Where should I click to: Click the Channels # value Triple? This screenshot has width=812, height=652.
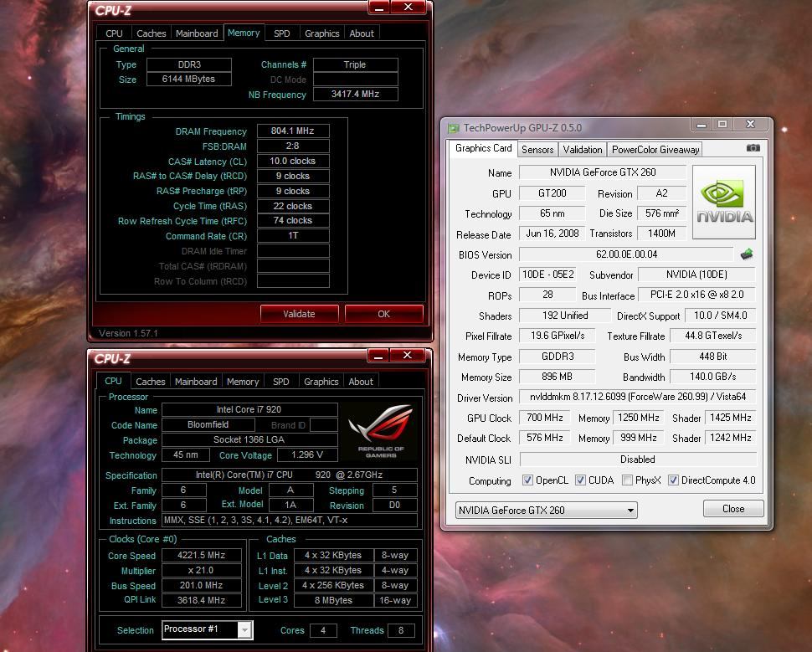[355, 64]
